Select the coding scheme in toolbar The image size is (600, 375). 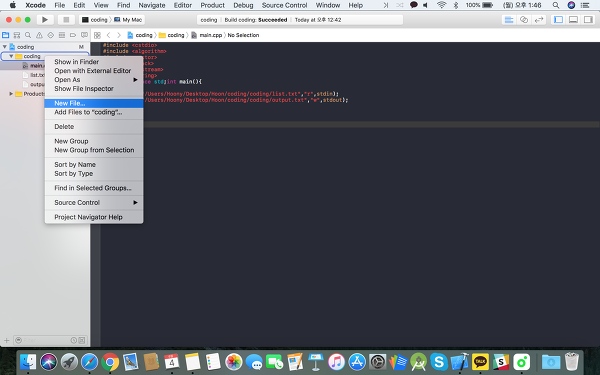click(x=95, y=20)
